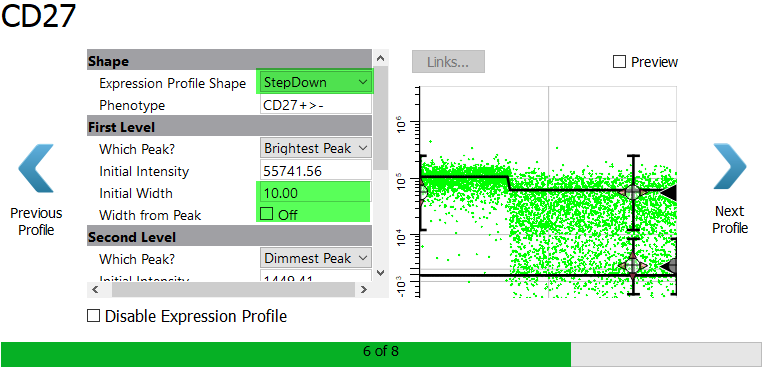The height and width of the screenshot is (369, 764).
Task: Edit the Initial Width value 10.00
Action: click(316, 193)
